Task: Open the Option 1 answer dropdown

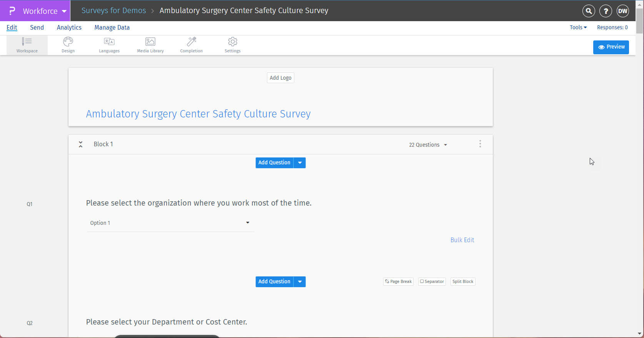Action: 170,223
